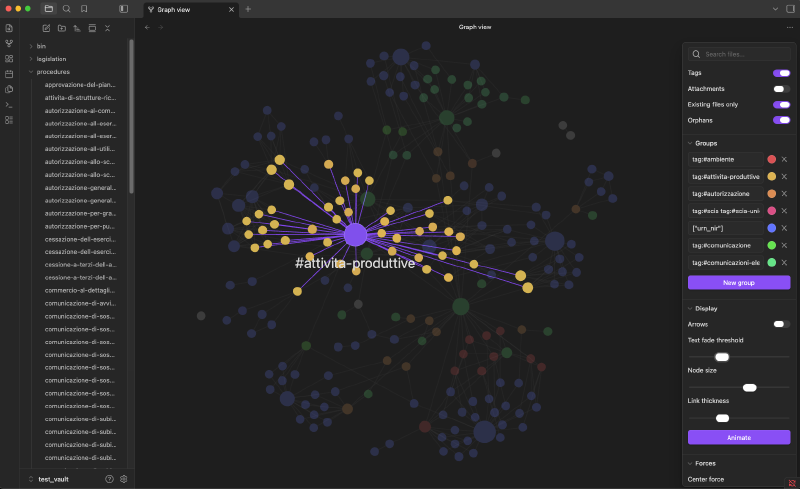Navigate forward in Graph view
This screenshot has height=489, width=800.
161,27
